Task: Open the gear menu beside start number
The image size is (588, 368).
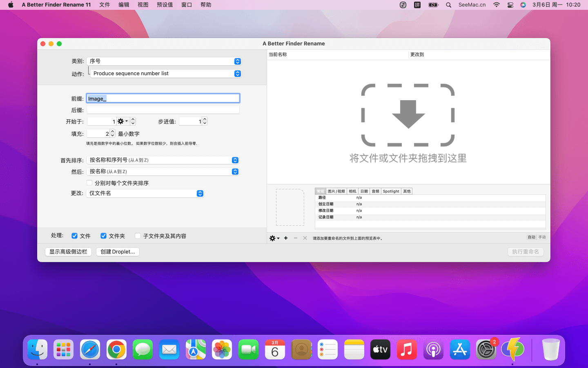Action: [x=122, y=121]
